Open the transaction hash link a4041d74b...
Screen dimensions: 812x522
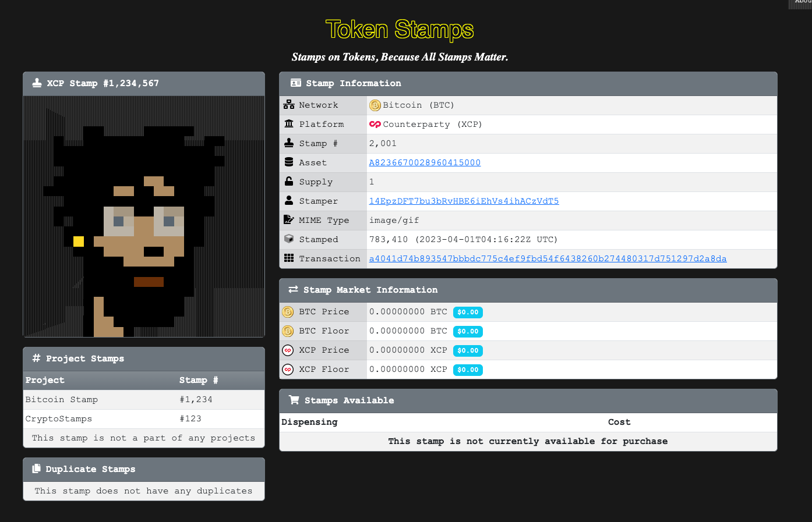[548, 258]
